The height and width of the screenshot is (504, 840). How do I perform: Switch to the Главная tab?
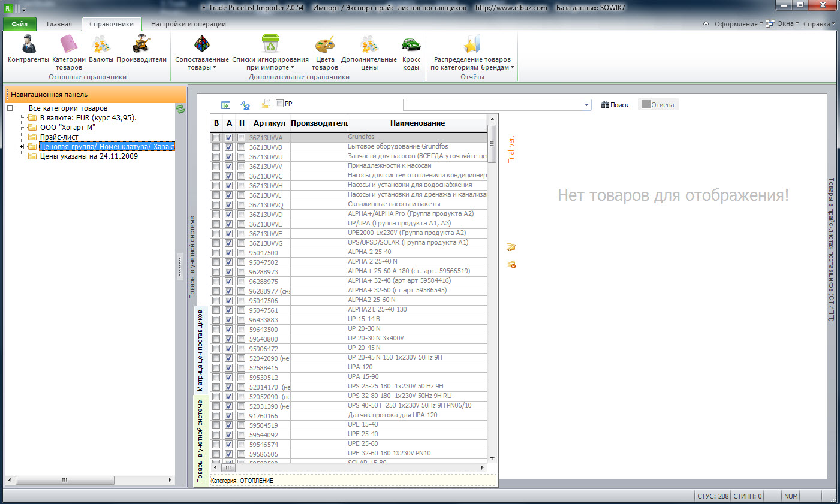(59, 24)
